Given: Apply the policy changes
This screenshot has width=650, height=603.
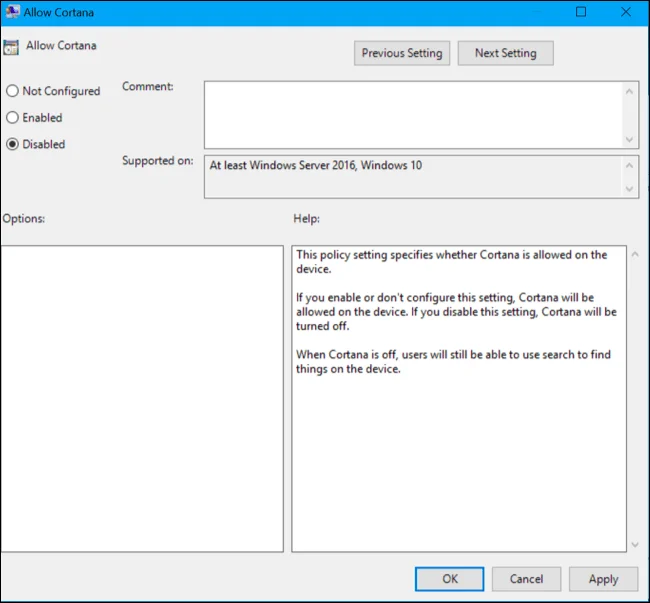Looking at the screenshot, I should (x=603, y=579).
